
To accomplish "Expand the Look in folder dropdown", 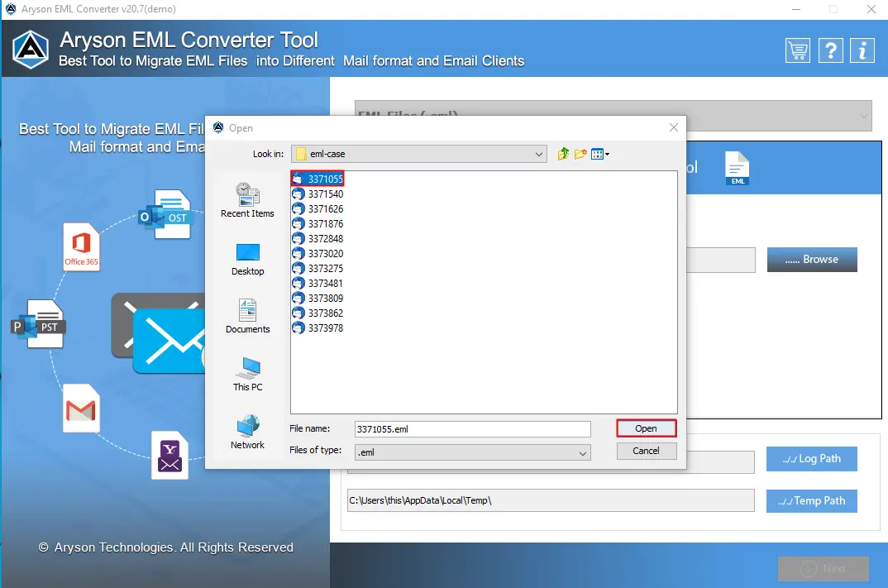I will point(538,154).
